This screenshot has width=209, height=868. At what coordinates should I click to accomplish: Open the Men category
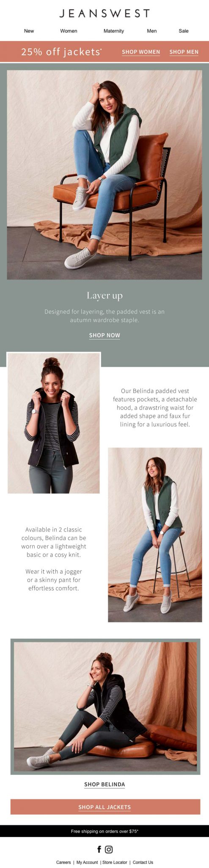coord(152,31)
